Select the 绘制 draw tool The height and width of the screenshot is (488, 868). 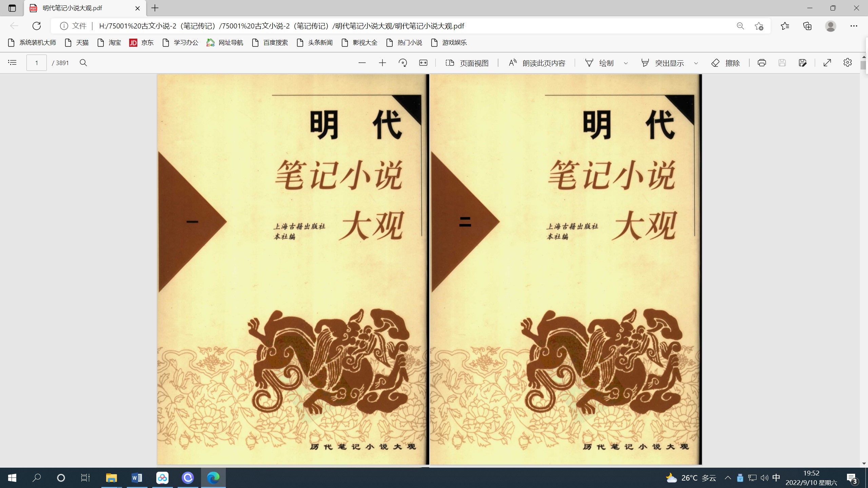599,63
